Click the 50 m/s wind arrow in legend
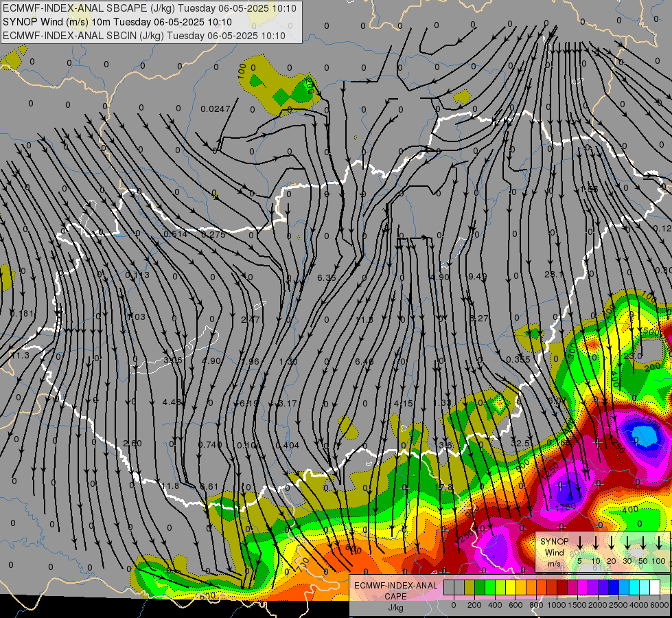This screenshot has width=672, height=618. coord(643,543)
